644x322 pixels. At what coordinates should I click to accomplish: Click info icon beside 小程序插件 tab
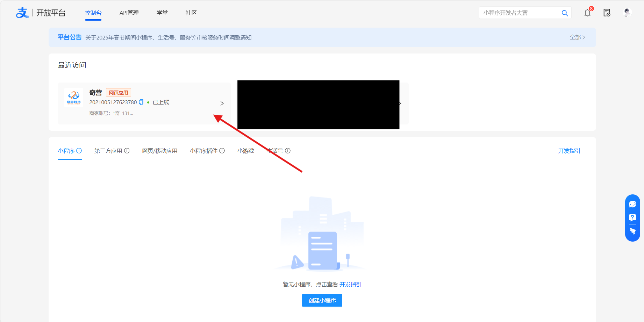point(222,151)
